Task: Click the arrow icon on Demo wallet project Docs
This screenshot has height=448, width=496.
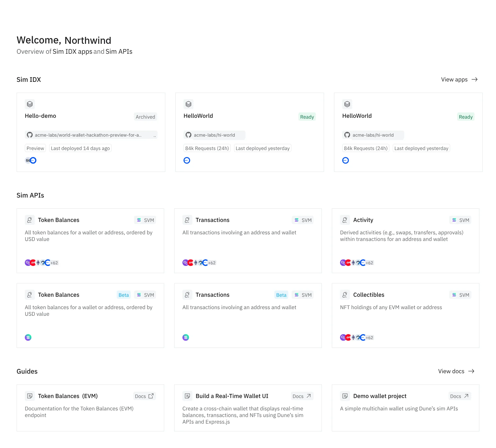Action: click(x=466, y=396)
